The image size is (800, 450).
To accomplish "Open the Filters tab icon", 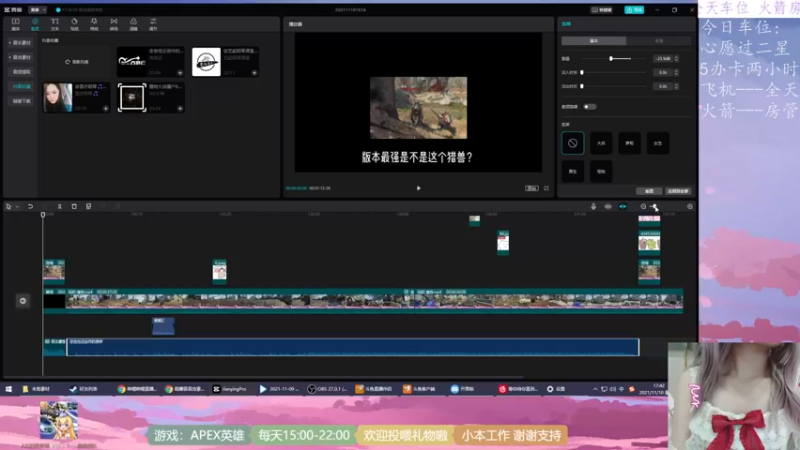I will tap(133, 23).
